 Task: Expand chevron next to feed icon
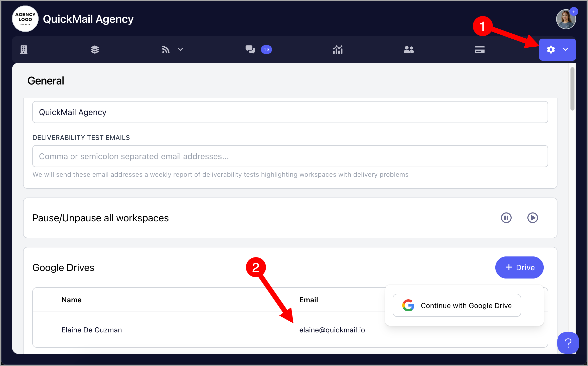point(181,49)
